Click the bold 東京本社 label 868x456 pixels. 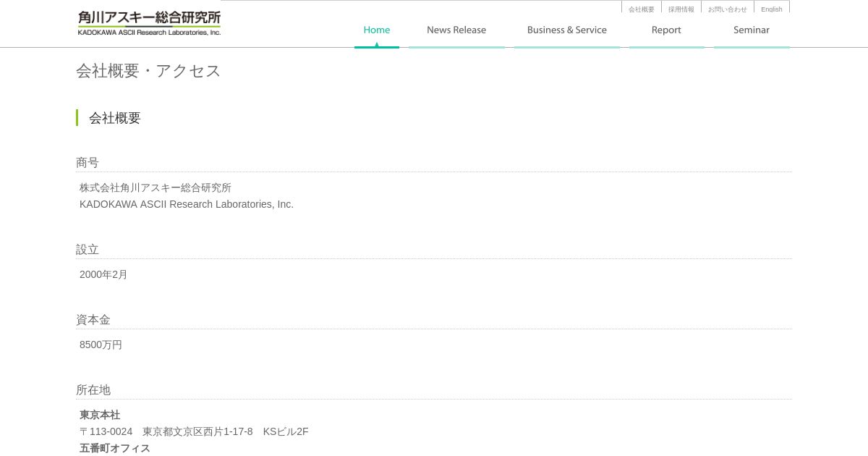100,415
